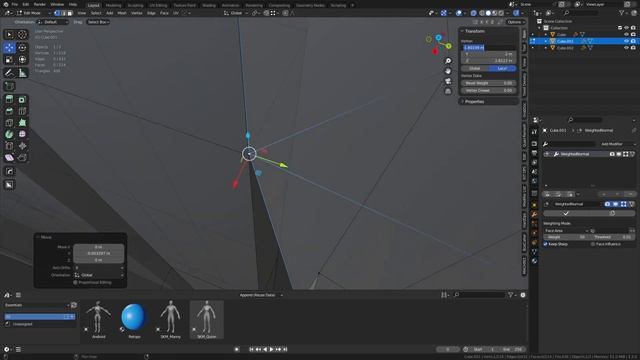This screenshot has width=640, height=360.
Task: Open the Face Area weighting mode dropdown
Action: click(x=566, y=231)
